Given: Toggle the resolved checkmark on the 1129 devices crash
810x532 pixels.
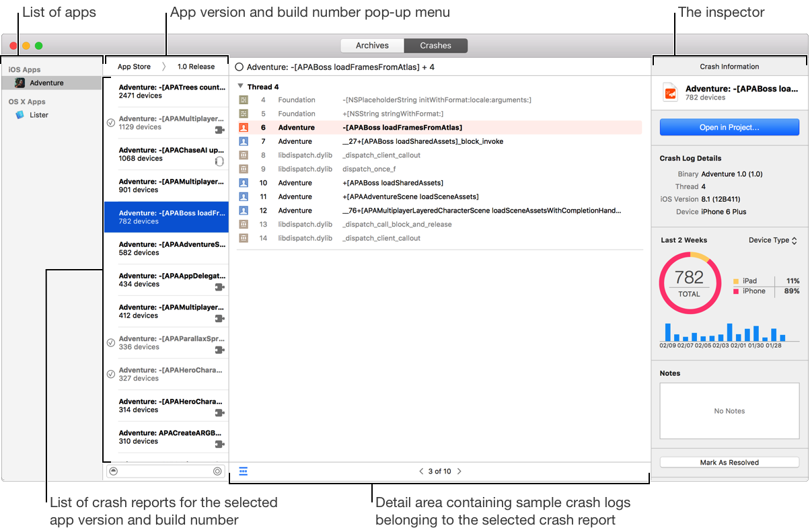Looking at the screenshot, I should pos(111,122).
